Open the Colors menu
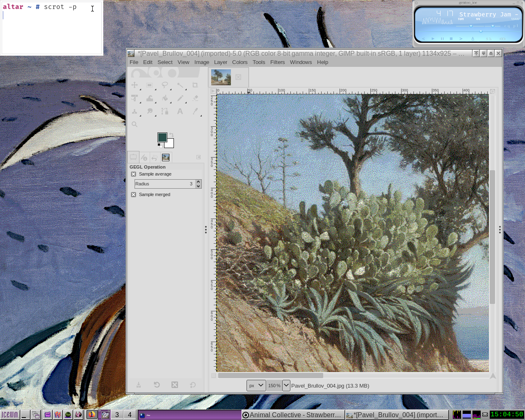 point(240,62)
